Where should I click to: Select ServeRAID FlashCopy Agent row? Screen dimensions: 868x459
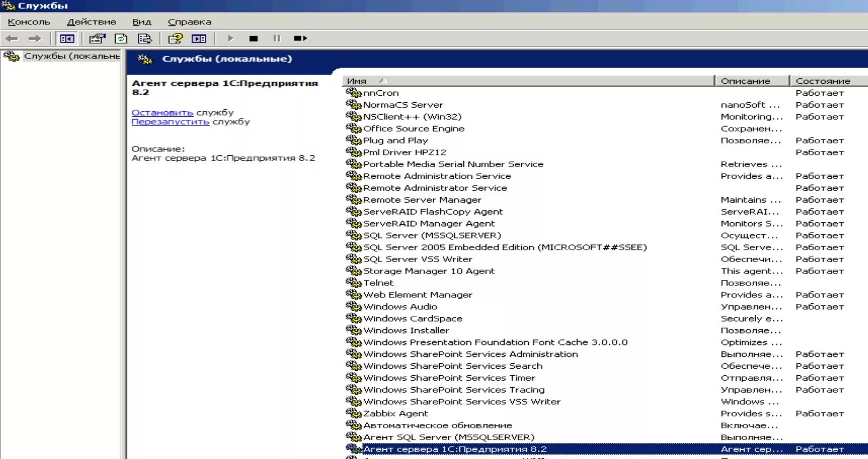tap(605, 211)
